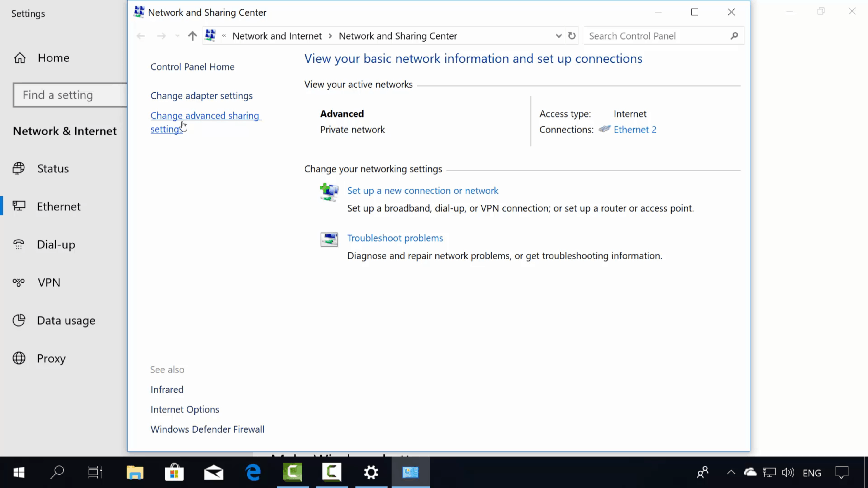Go up one level with the Up arrow
This screenshot has height=488, width=868.
pos(192,36)
